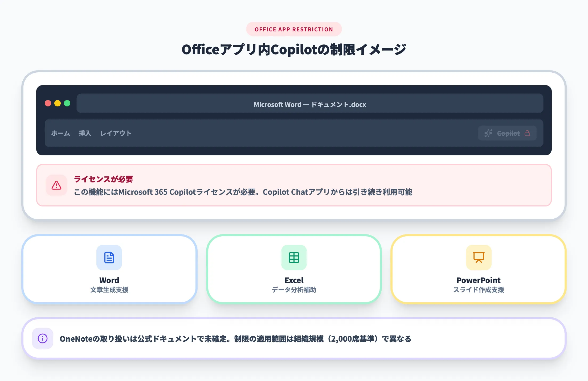Click the スライド作成支援 label
Screen dimensions: 588x381
[x=479, y=290]
